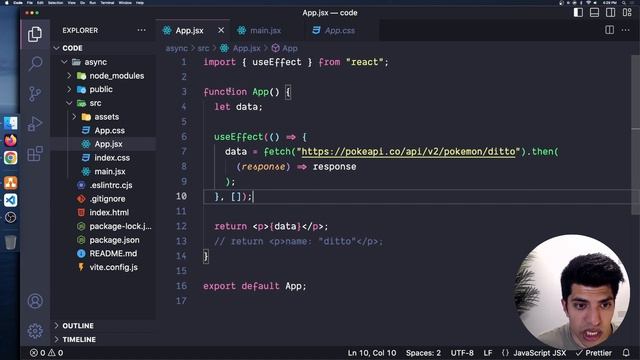Viewport: 640px width, 360px height.
Task: Open the Source Control view
Action: [x=35, y=94]
